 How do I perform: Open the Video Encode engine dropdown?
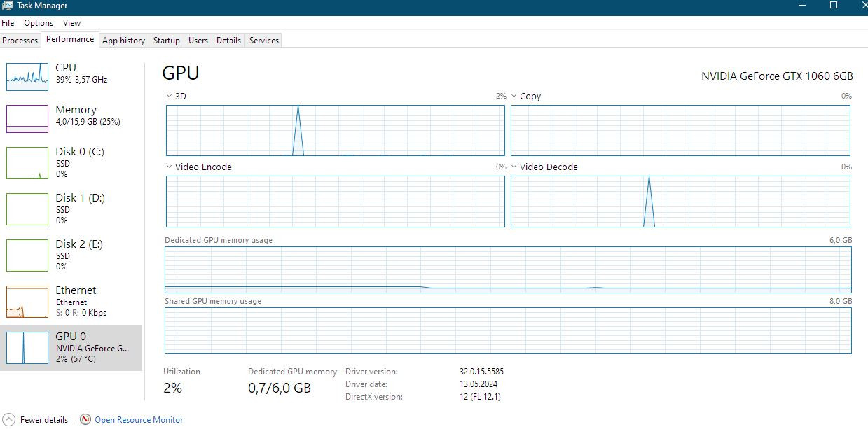pyautogui.click(x=169, y=167)
